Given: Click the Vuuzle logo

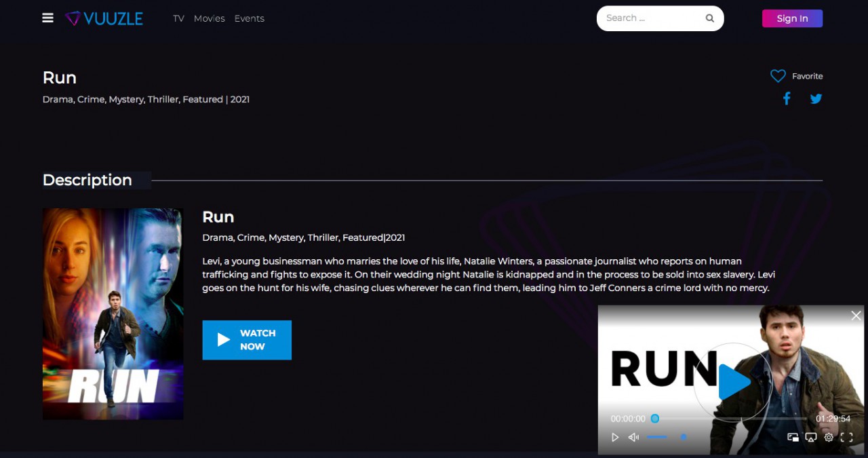Looking at the screenshot, I should pyautogui.click(x=104, y=18).
